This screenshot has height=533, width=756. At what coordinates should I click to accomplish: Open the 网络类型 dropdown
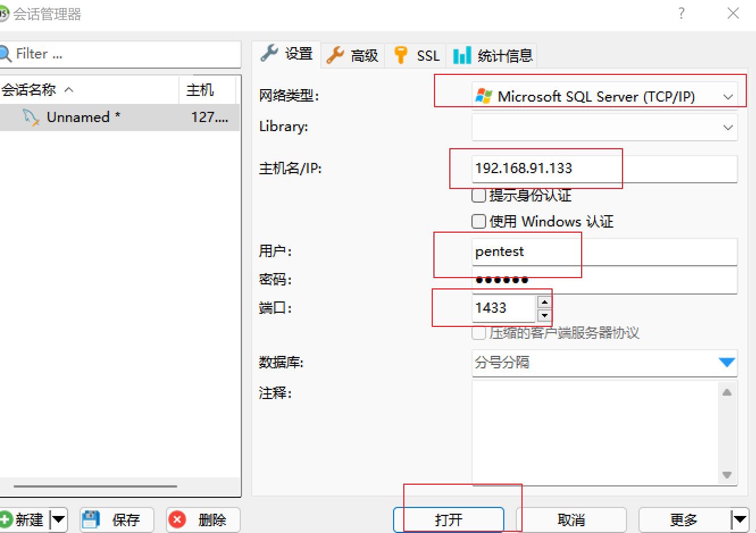coord(728,96)
